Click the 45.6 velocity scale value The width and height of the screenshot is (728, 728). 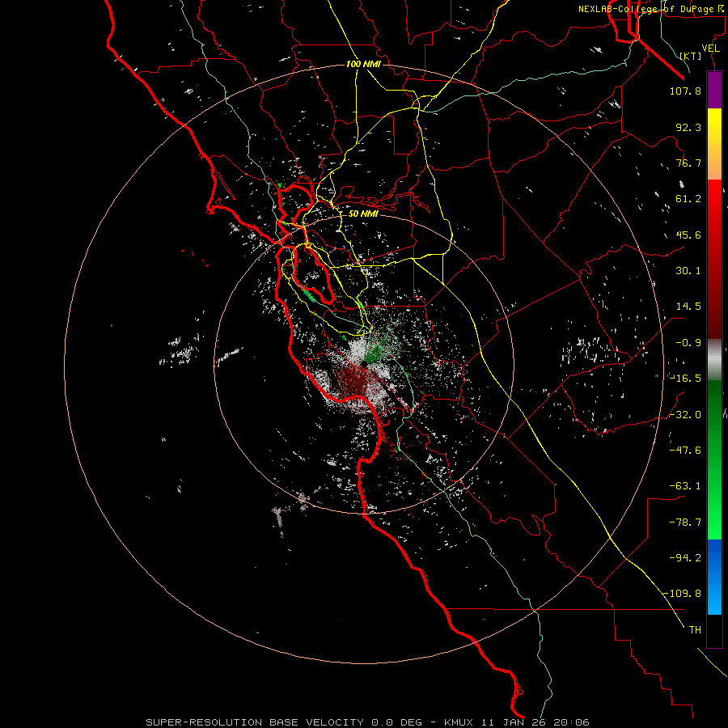click(688, 235)
